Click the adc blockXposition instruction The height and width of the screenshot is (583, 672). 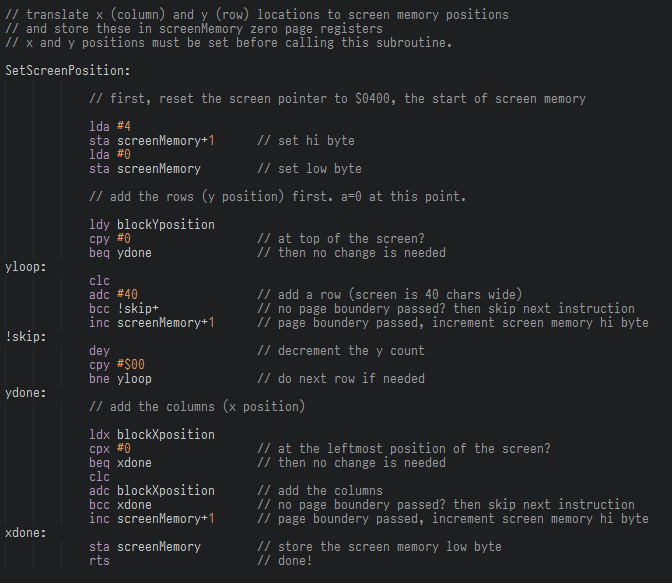(152, 491)
